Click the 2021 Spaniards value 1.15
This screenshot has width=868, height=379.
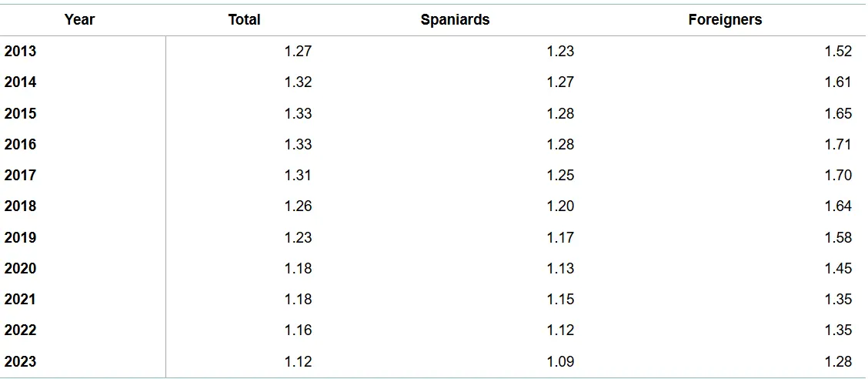click(x=560, y=300)
